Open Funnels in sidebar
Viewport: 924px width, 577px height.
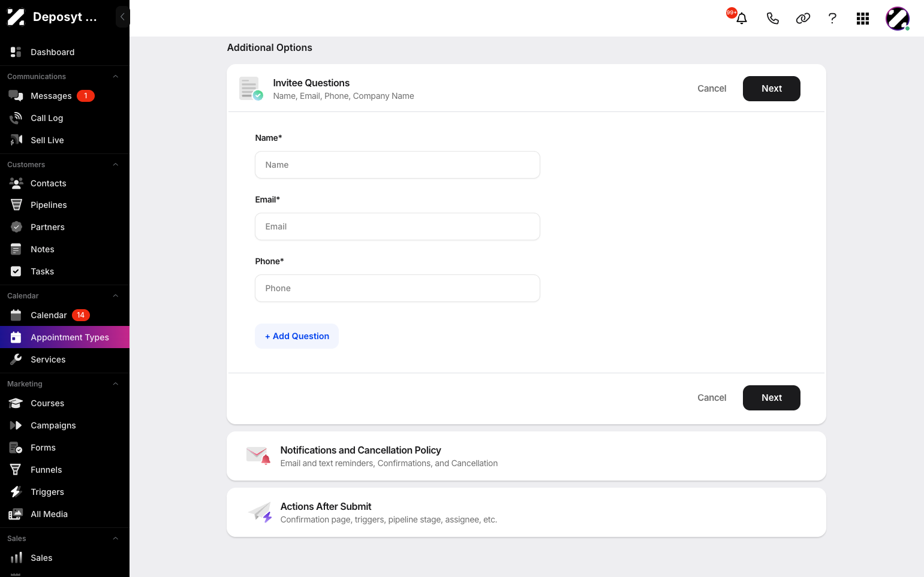(65, 470)
